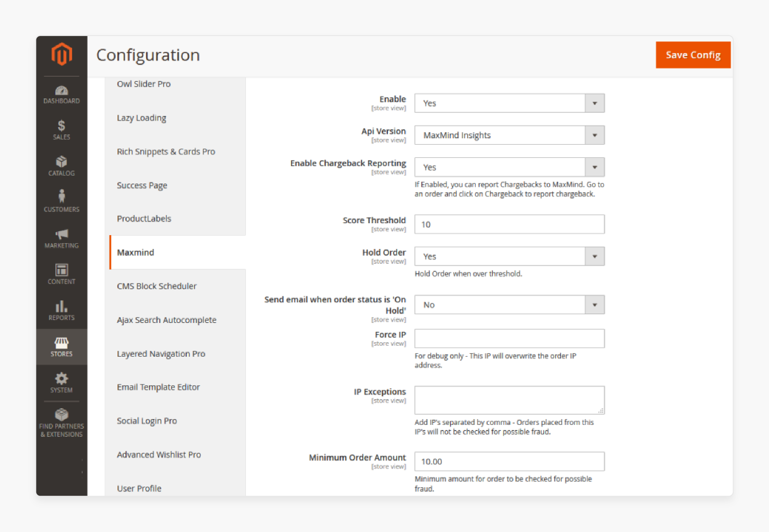Viewport: 769px width, 532px height.
Task: Click the Api Version label
Action: click(x=384, y=131)
